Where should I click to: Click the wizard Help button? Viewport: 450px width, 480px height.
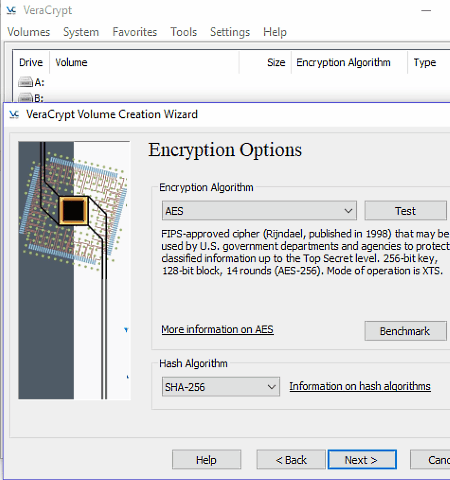(206, 460)
